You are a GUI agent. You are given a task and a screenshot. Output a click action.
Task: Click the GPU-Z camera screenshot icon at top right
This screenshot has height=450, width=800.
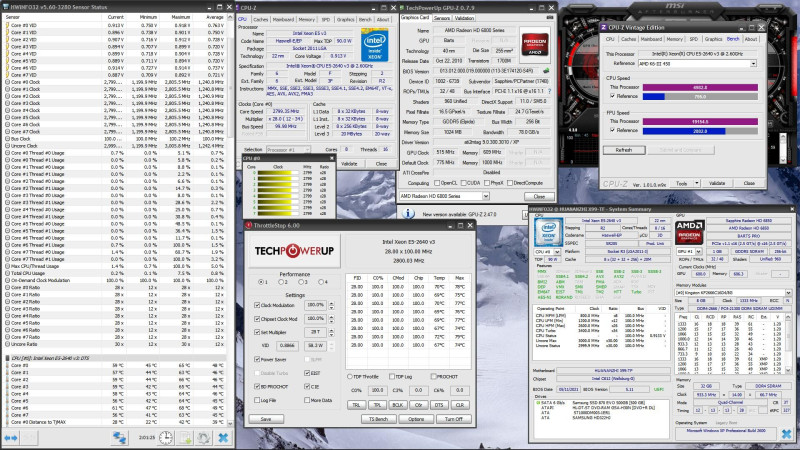click(549, 18)
